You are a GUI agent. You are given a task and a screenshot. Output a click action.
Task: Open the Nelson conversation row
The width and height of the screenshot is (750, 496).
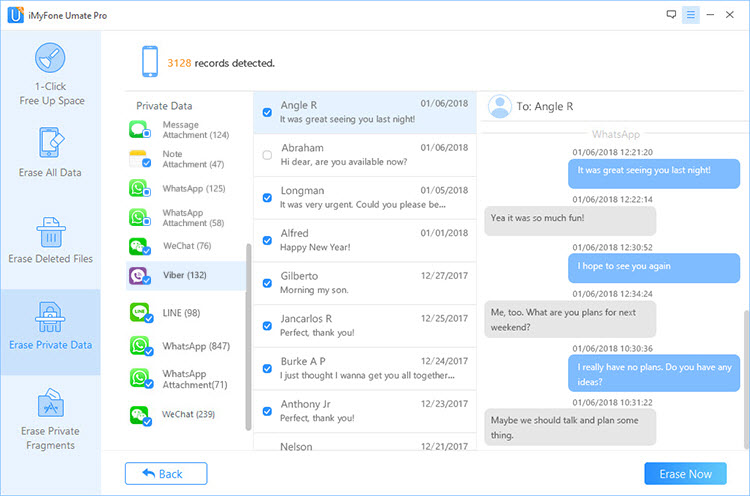(365, 442)
